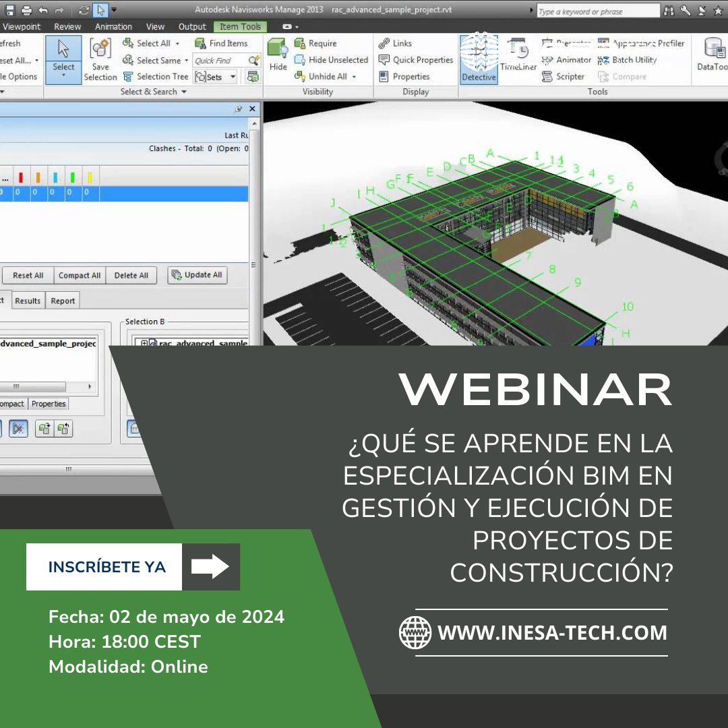The height and width of the screenshot is (728, 728).
Task: Switch to the Results tab
Action: [x=28, y=301]
